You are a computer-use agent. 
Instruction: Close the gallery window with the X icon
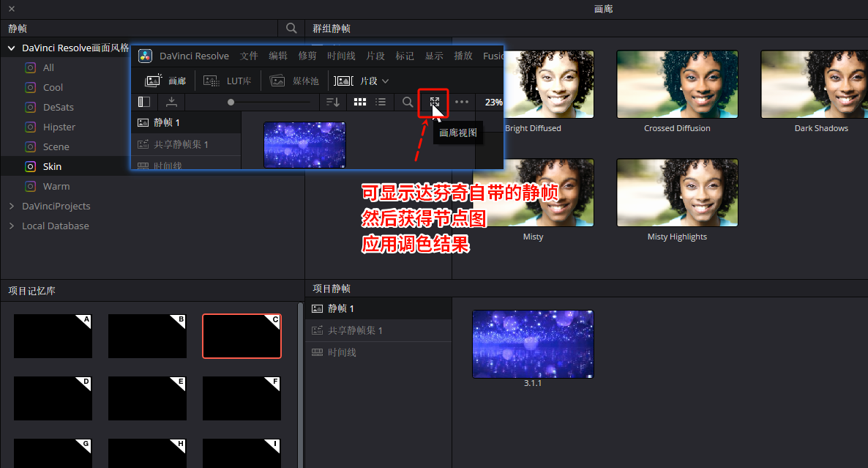(x=12, y=9)
